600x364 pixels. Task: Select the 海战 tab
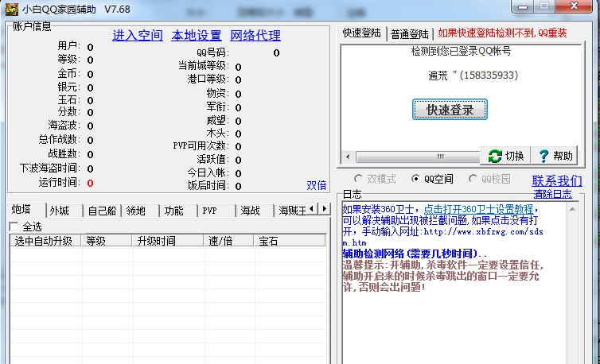tap(255, 211)
